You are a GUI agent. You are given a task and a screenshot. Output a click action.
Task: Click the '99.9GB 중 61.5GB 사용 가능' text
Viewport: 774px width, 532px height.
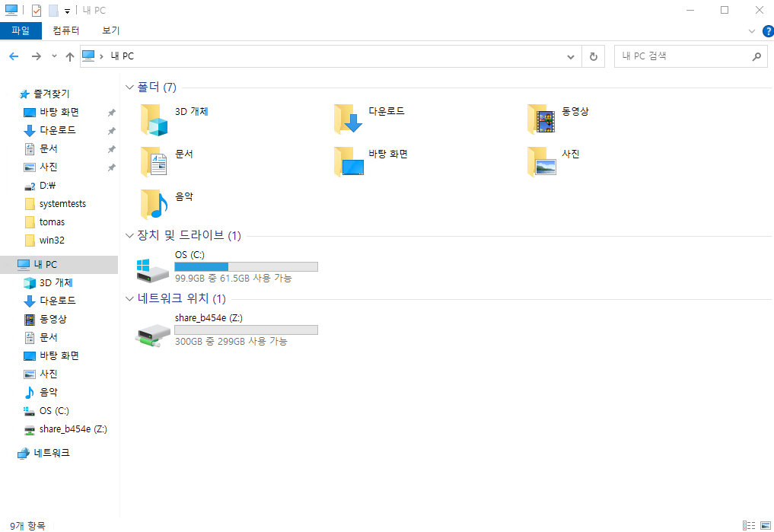[x=233, y=279]
